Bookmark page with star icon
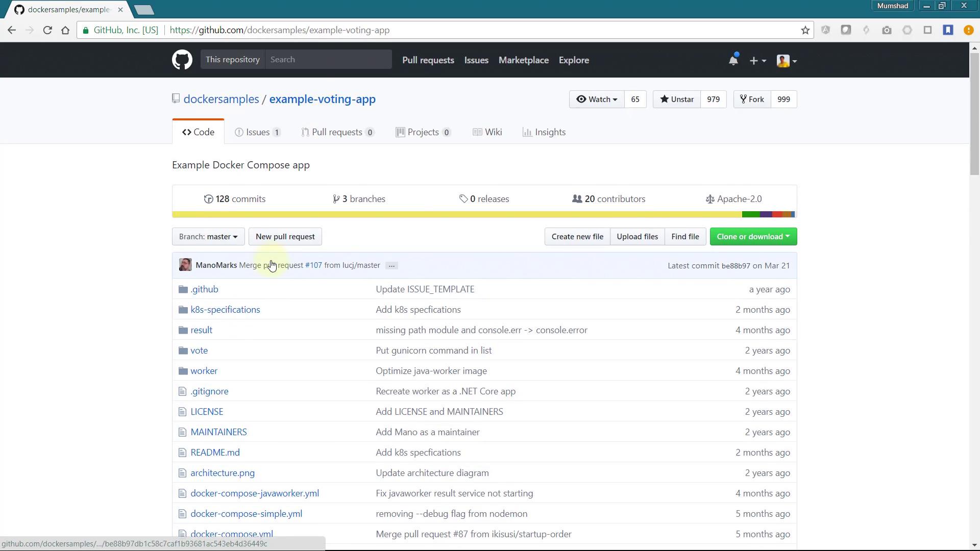 [805, 30]
